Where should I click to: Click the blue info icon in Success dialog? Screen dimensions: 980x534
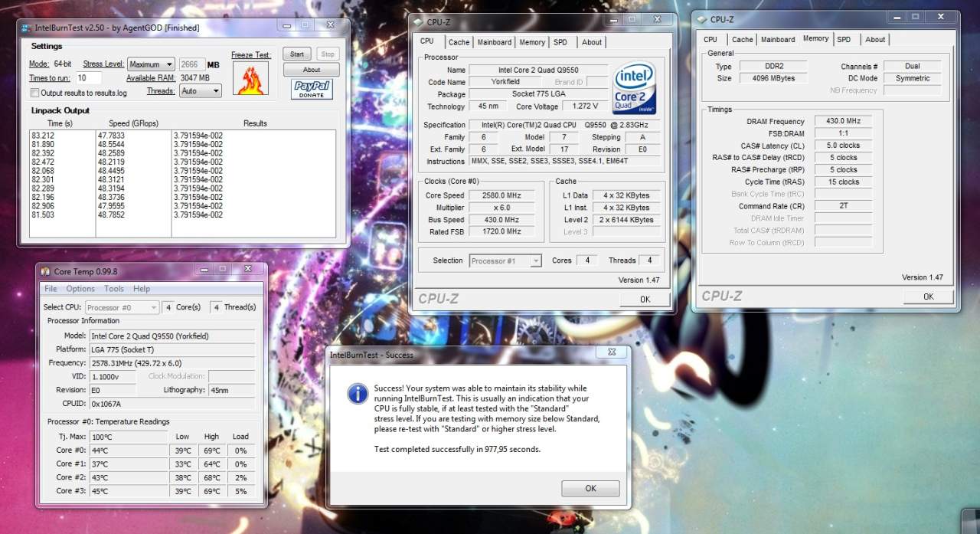tap(358, 394)
